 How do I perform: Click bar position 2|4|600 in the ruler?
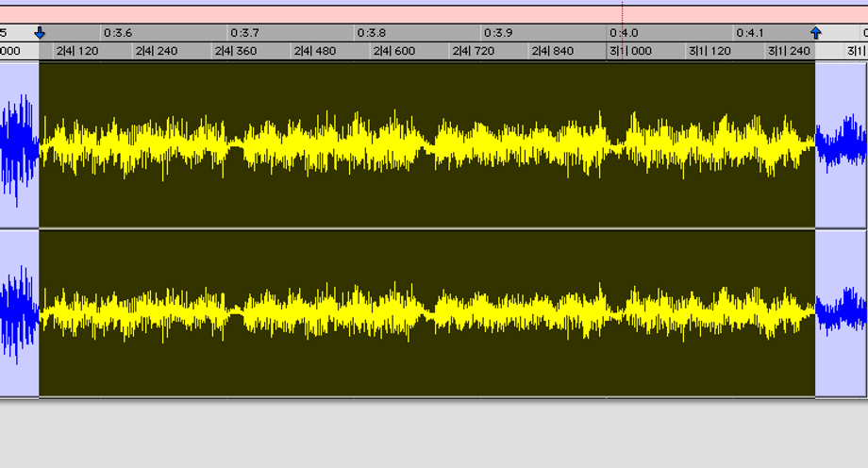coord(393,51)
